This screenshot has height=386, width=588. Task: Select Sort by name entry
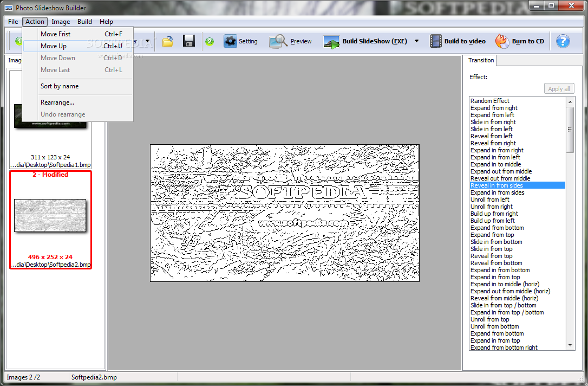click(77, 86)
